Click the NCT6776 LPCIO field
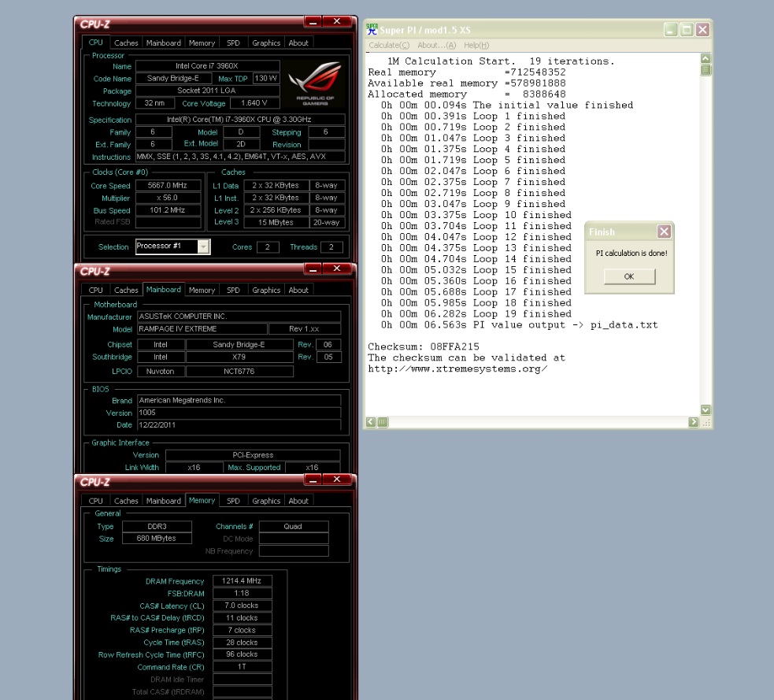This screenshot has height=700, width=774. point(239,371)
